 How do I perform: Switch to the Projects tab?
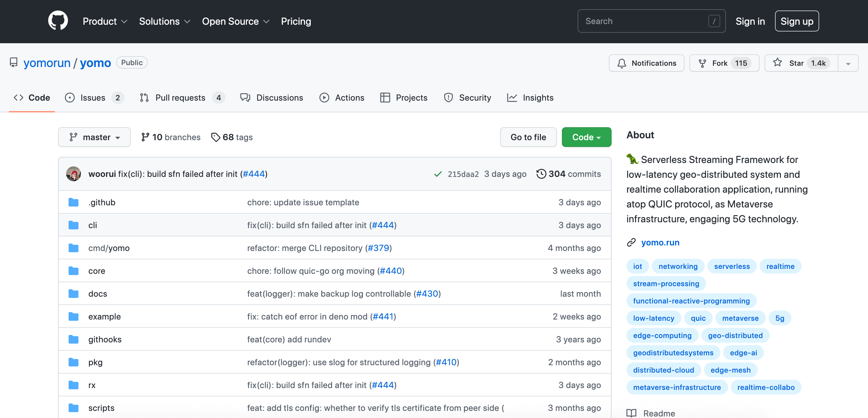coord(404,98)
